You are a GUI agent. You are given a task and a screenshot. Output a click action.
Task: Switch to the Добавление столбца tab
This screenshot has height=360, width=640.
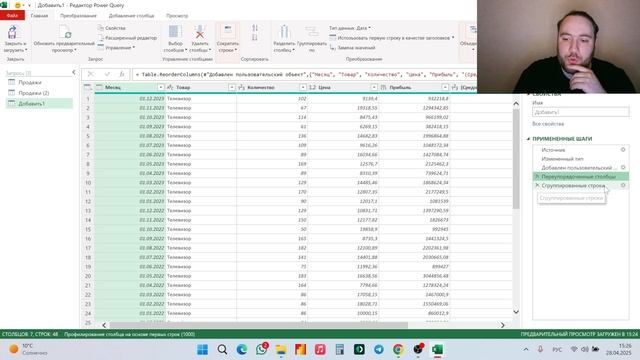pyautogui.click(x=131, y=16)
